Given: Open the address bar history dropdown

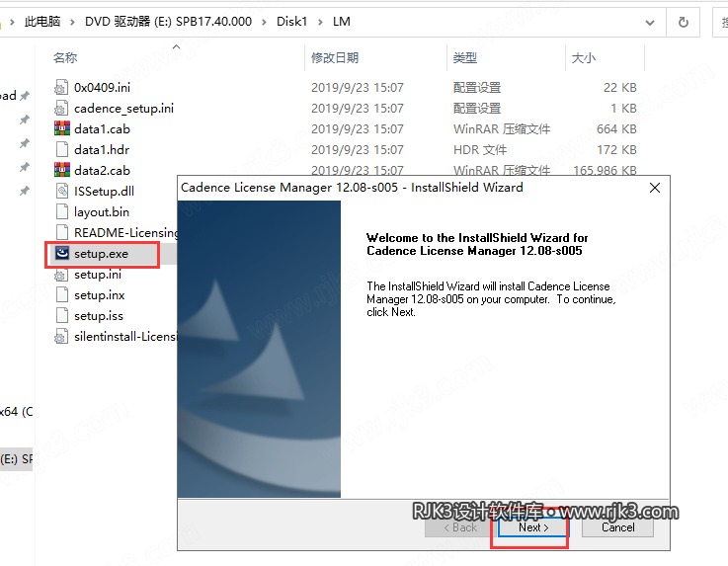Looking at the screenshot, I should (x=650, y=23).
